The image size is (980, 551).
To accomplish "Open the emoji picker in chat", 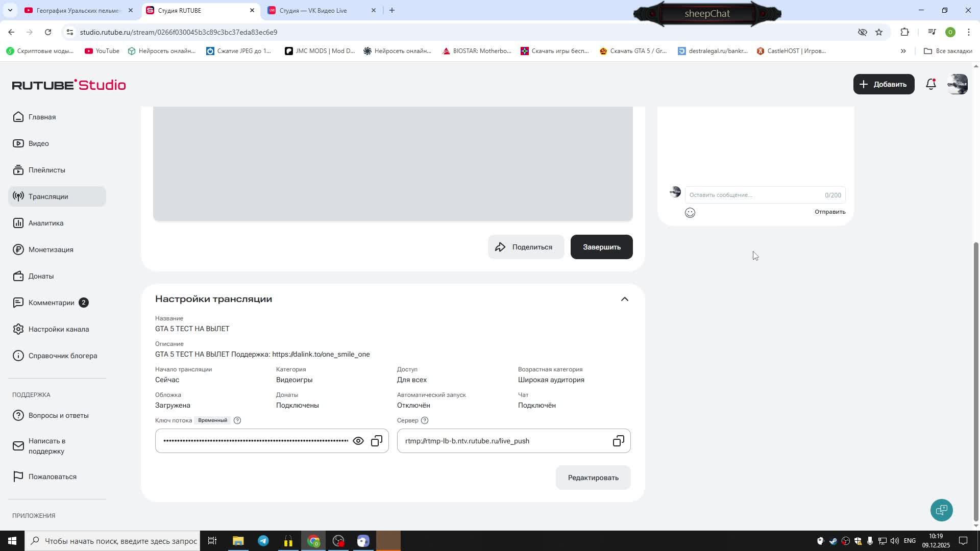I will click(x=690, y=213).
